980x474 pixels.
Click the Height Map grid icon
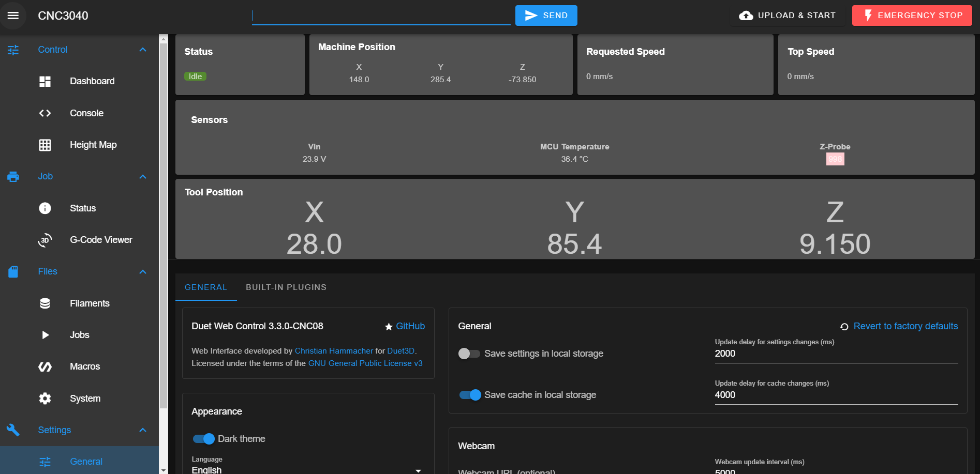pyautogui.click(x=45, y=145)
